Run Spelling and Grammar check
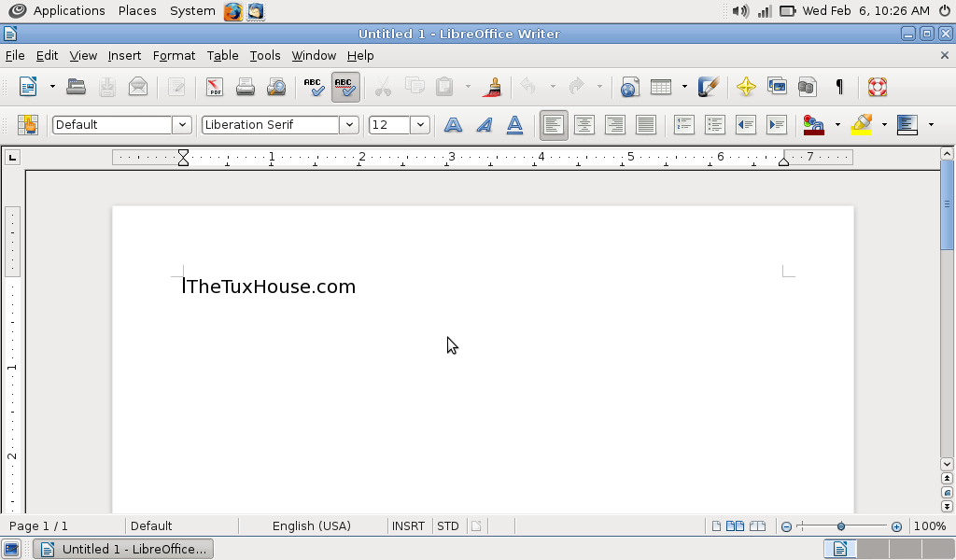The height and width of the screenshot is (560, 956). [x=314, y=87]
